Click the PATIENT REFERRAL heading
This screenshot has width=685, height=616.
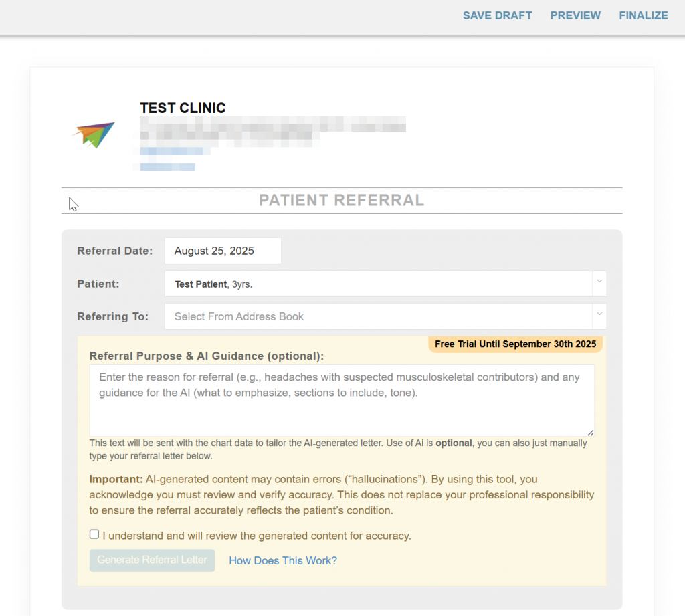pyautogui.click(x=342, y=200)
